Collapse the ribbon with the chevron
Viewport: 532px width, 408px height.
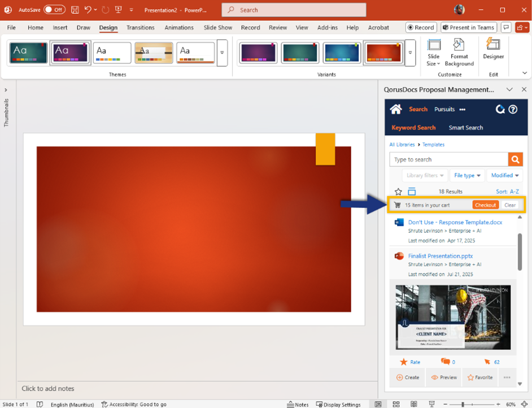pyautogui.click(x=525, y=73)
